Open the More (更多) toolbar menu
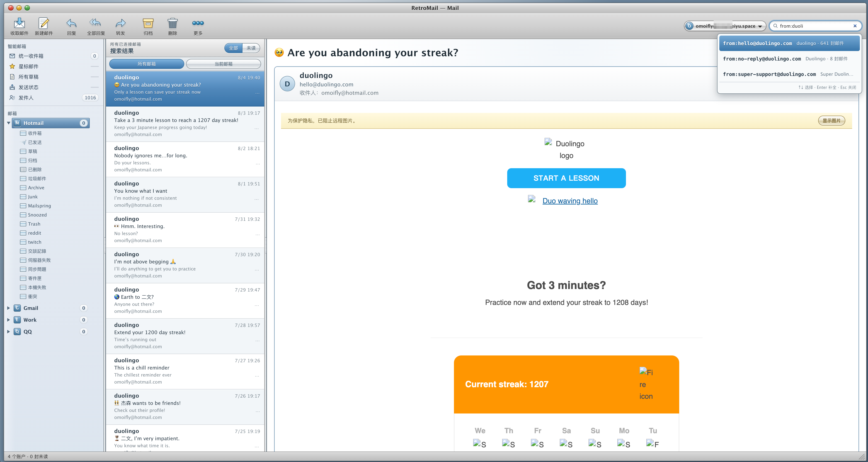Viewport: 868px width, 462px height. [x=198, y=23]
